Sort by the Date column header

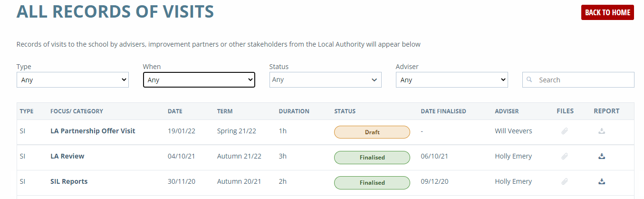[175, 111]
